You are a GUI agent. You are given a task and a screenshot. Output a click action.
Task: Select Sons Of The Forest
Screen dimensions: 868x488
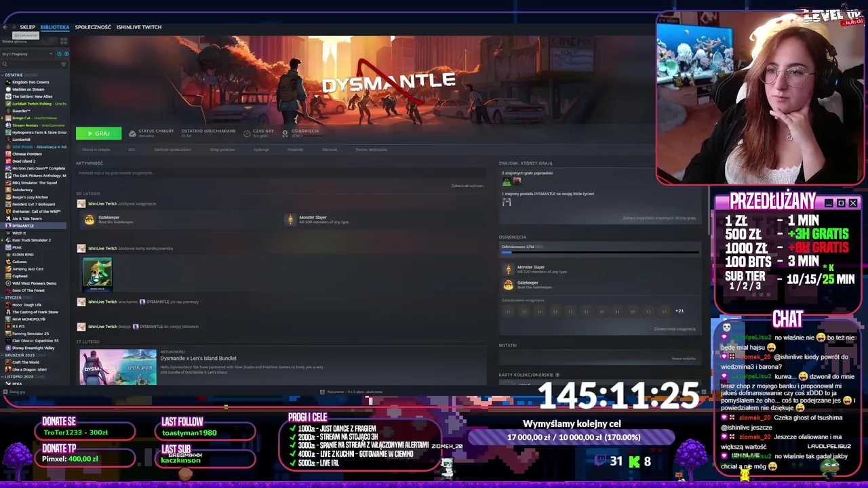click(x=28, y=290)
